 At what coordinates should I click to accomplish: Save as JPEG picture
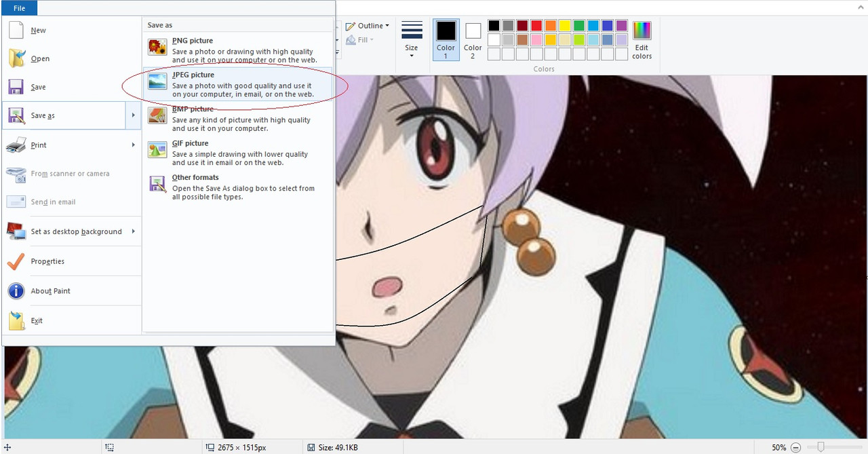[239, 86]
